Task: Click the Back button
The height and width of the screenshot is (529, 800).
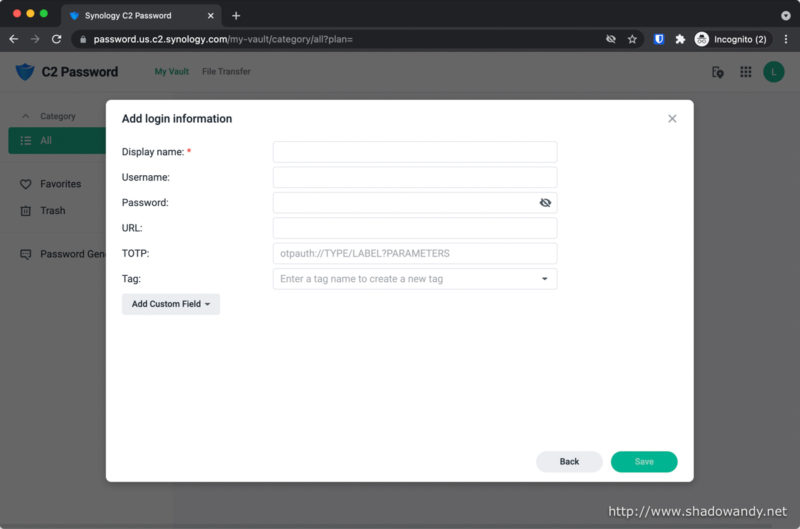Action: 569,462
